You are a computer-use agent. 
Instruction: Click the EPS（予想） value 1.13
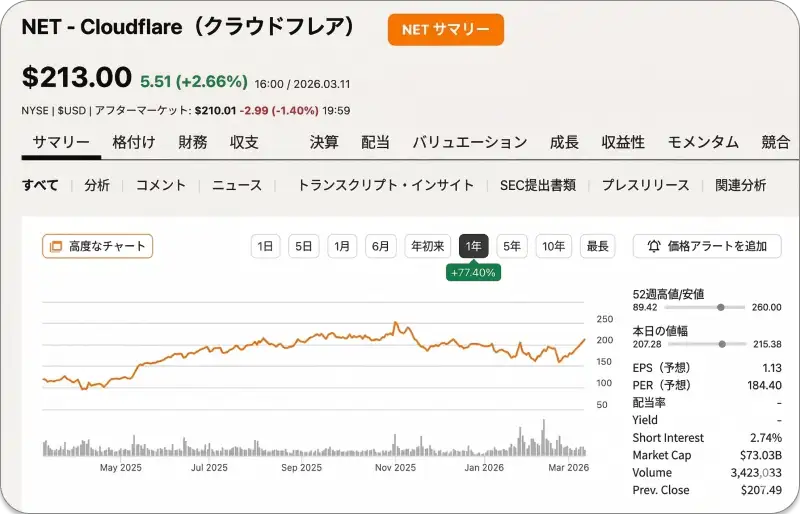pyautogui.click(x=772, y=368)
